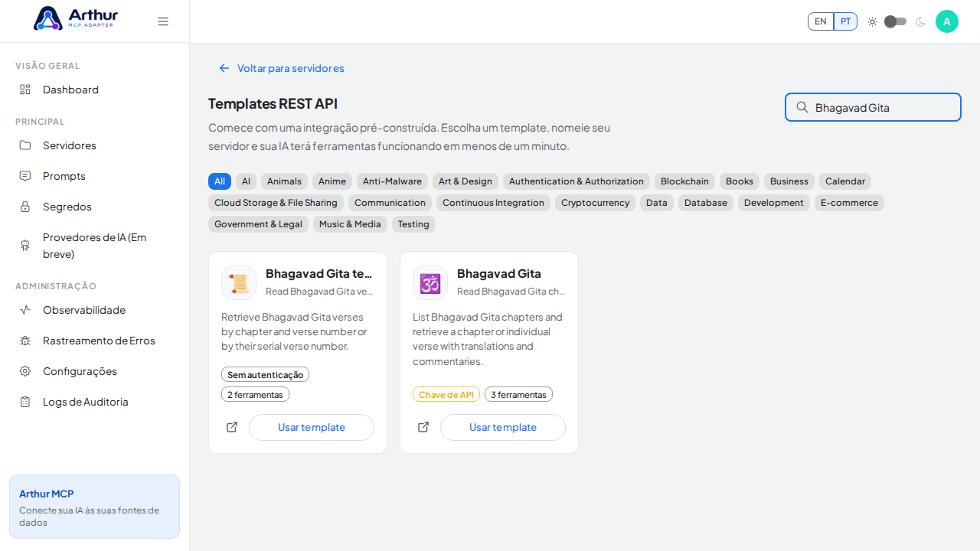Screen dimensions: 980x551
Task: Click the Arthur MCP Adapter logo
Action: pyautogui.click(x=76, y=18)
